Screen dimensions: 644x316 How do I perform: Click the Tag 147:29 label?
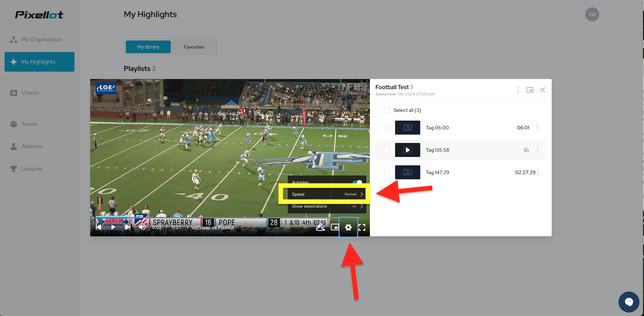[x=437, y=172]
